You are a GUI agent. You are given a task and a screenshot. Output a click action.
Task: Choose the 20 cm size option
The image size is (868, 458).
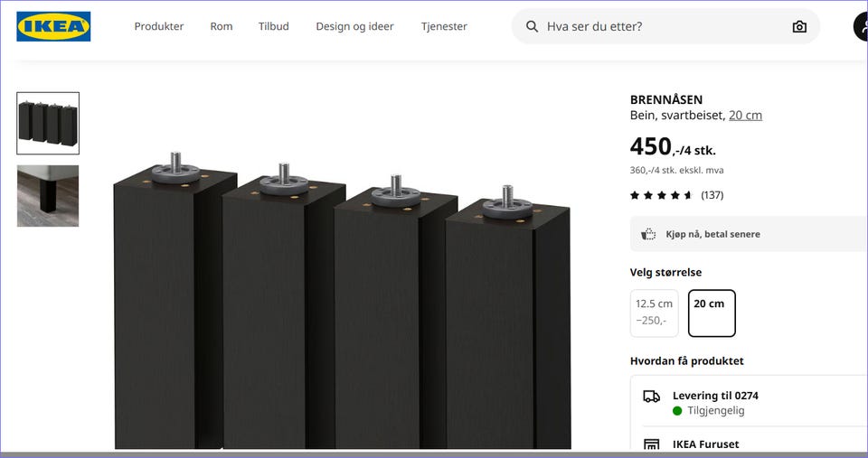point(712,313)
